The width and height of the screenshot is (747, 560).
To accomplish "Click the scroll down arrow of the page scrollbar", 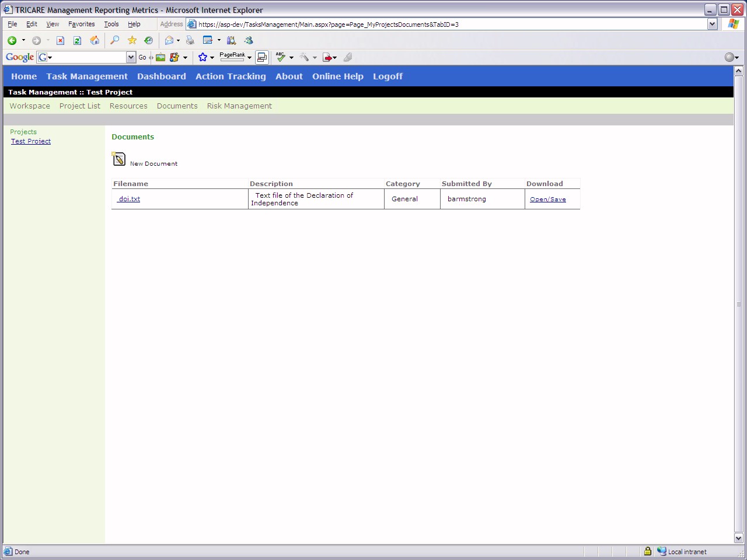I will click(x=738, y=538).
